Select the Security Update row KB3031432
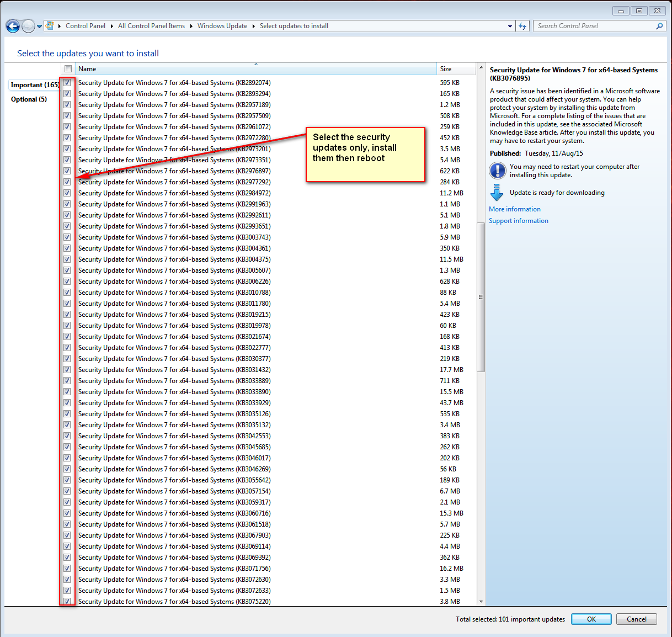This screenshot has width=672, height=637. [x=269, y=370]
